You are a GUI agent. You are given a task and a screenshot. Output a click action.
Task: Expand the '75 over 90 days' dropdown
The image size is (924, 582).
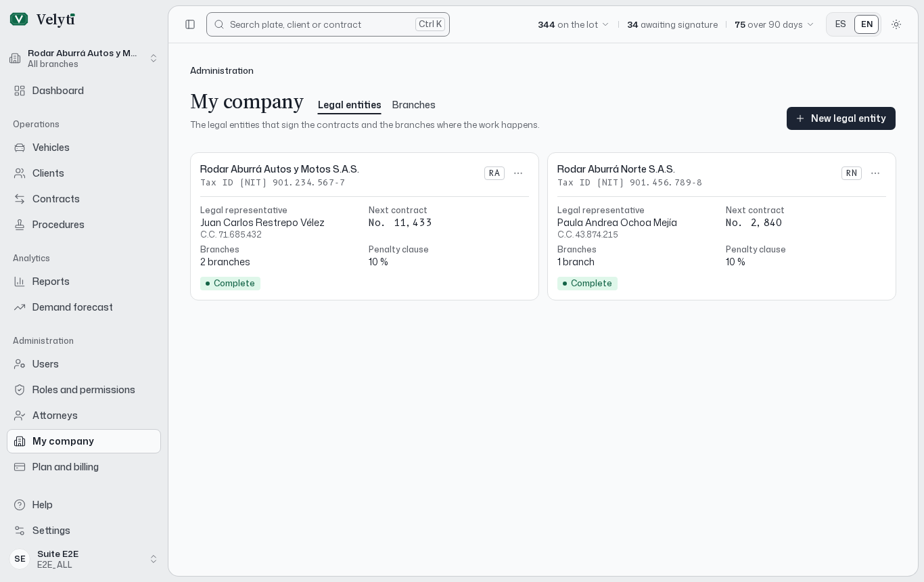[775, 24]
